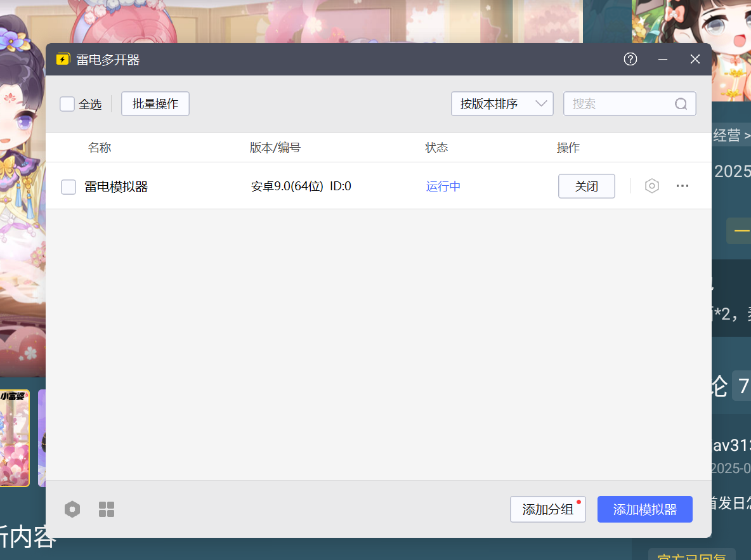Screen dimensions: 751x560
Task: Click the 操作 column header
Action: (x=568, y=148)
